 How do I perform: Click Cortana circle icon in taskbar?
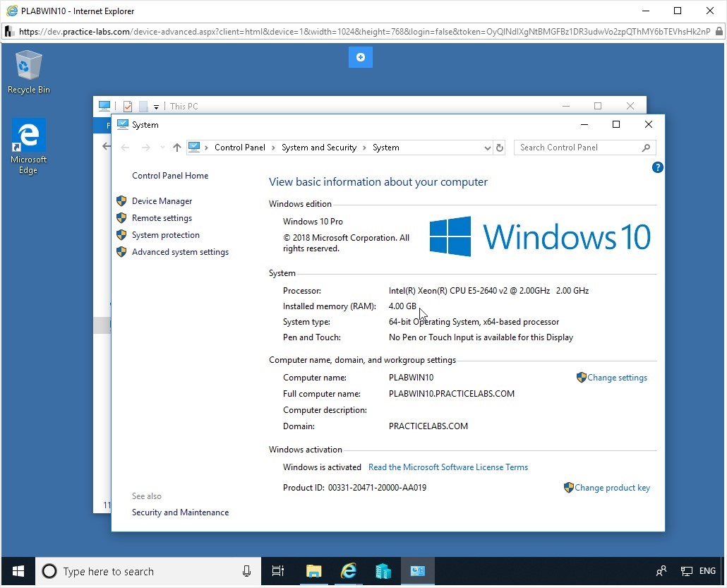49,571
